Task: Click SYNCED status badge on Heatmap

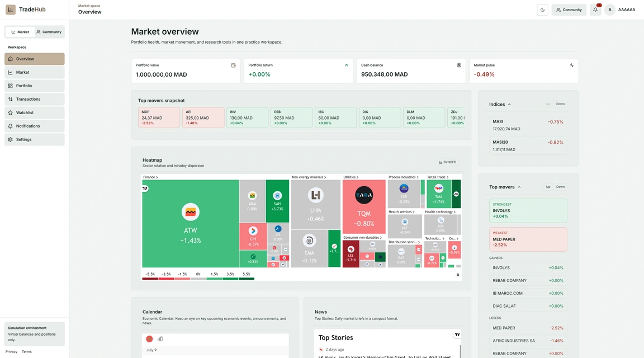Action: point(448,162)
